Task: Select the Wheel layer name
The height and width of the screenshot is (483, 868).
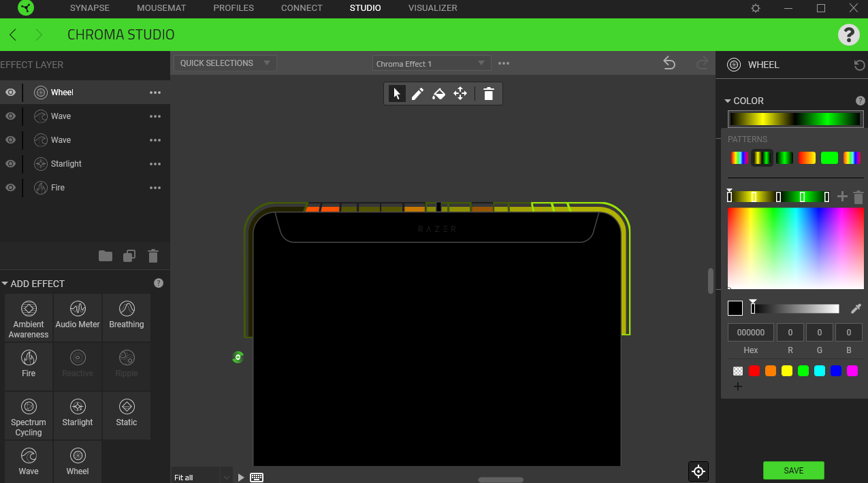Action: pos(62,93)
